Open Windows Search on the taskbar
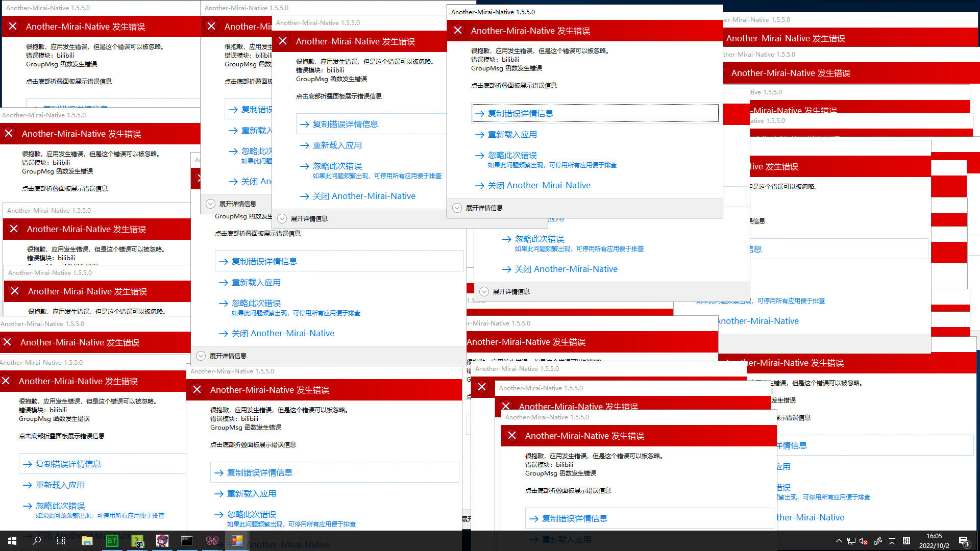Screen dimensions: 980x551 36,541
